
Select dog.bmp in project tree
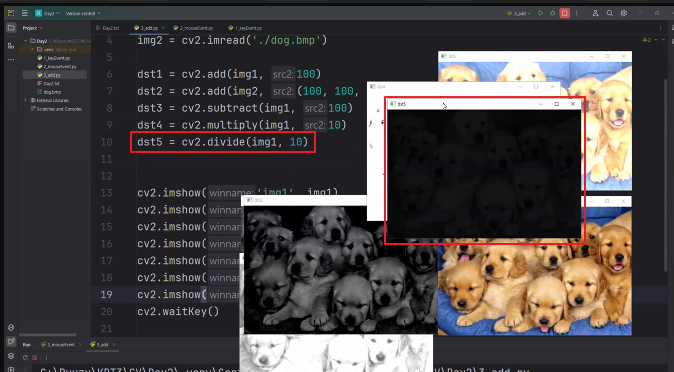pyautogui.click(x=49, y=92)
